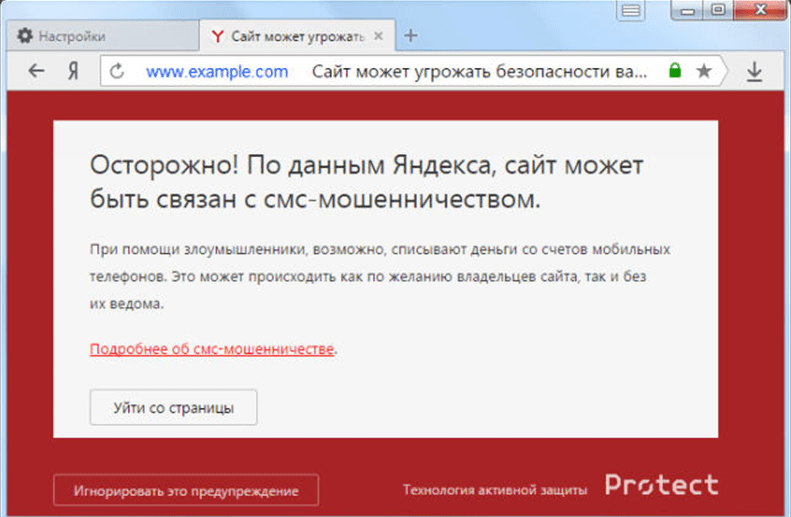This screenshot has height=517, width=791.
Task: Open 'Подробнее об смс-мошенничестве' link
Action: (x=212, y=349)
